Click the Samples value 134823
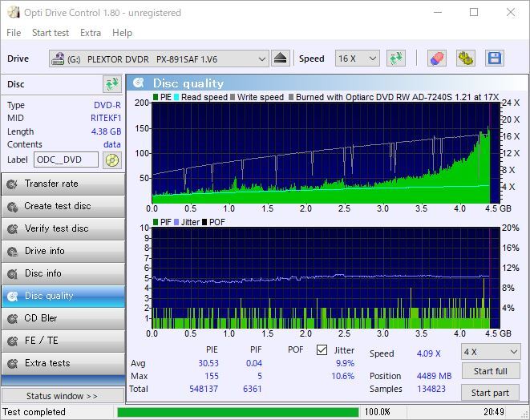Screen dimensions: 530x420 (x=431, y=389)
